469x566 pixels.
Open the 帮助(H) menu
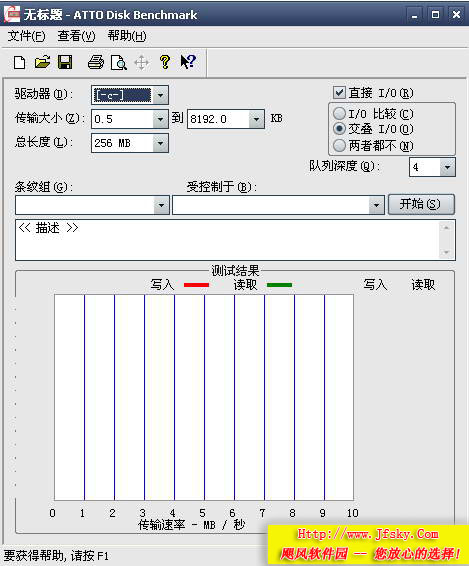127,36
